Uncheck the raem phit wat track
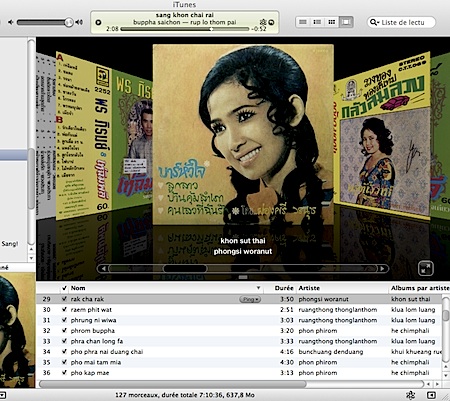Viewport: 450px width, 401px height. click(x=64, y=310)
